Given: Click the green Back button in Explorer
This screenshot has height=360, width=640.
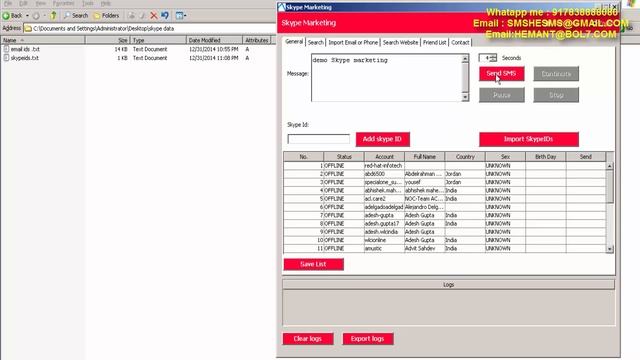Looking at the screenshot, I should (12, 16).
